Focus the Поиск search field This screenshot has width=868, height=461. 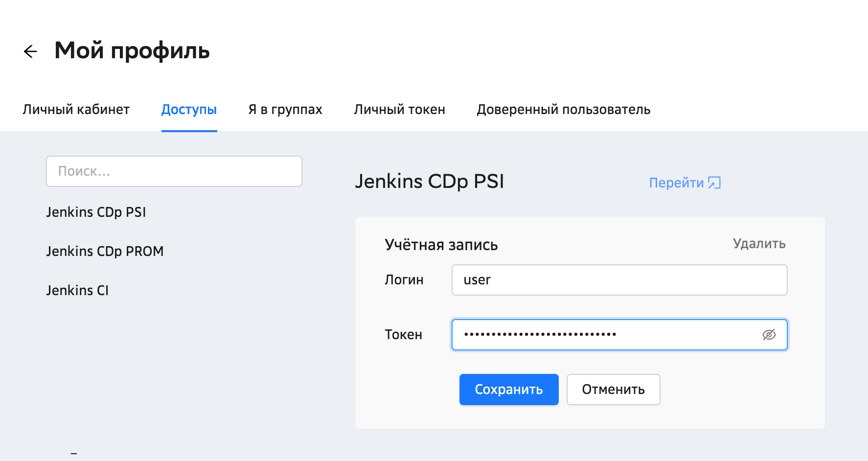click(174, 171)
